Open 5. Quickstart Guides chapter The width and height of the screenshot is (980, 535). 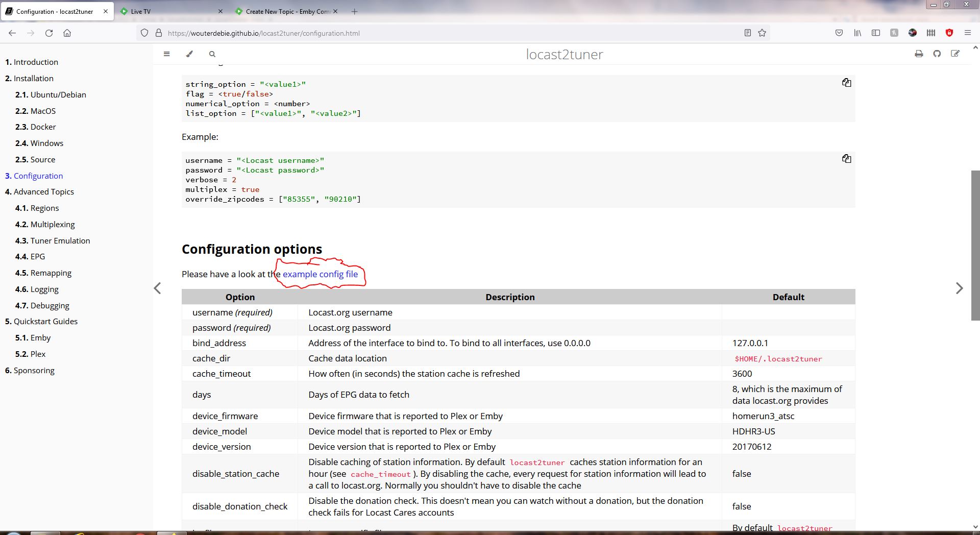41,321
